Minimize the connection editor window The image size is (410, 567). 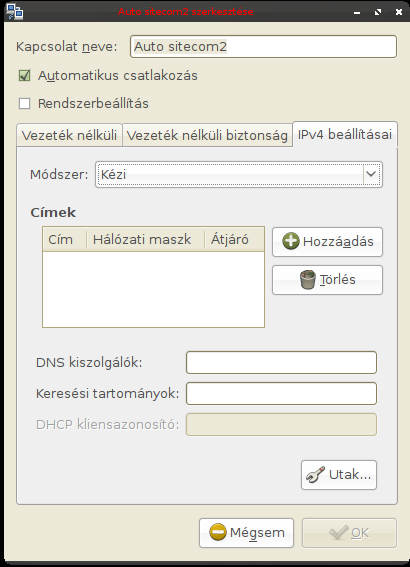click(357, 12)
